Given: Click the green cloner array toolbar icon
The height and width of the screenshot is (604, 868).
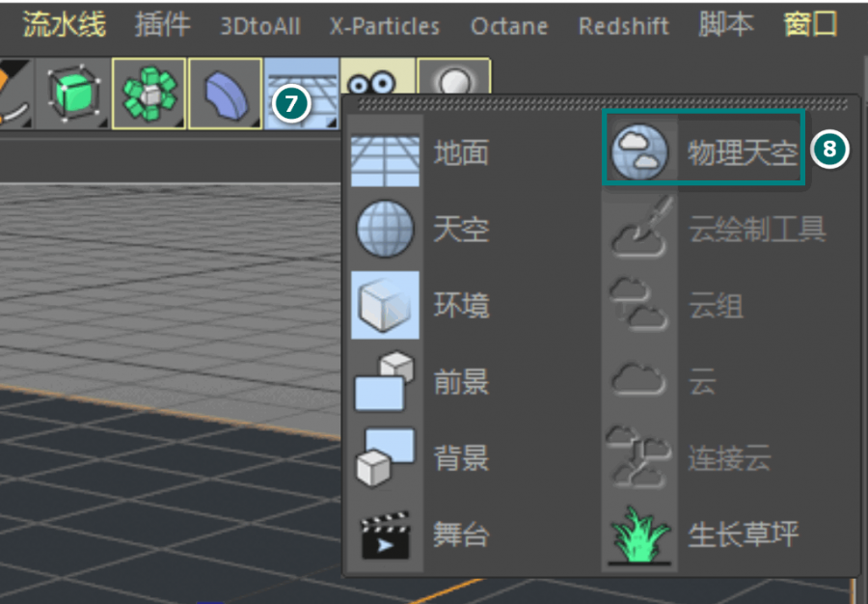Looking at the screenshot, I should pos(149,94).
